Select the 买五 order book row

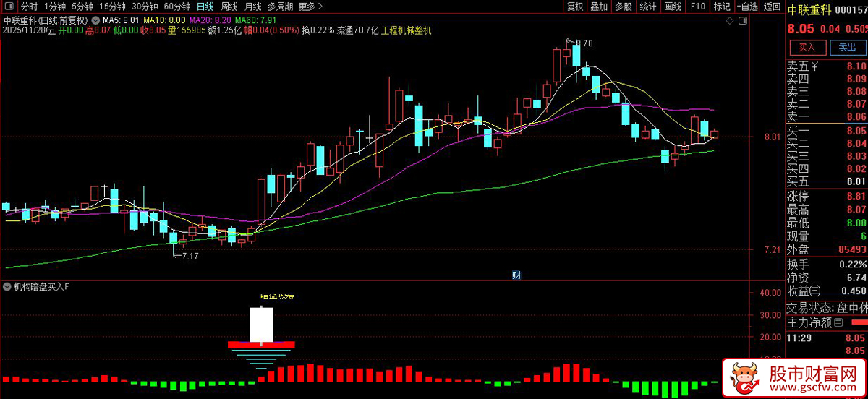pos(827,181)
